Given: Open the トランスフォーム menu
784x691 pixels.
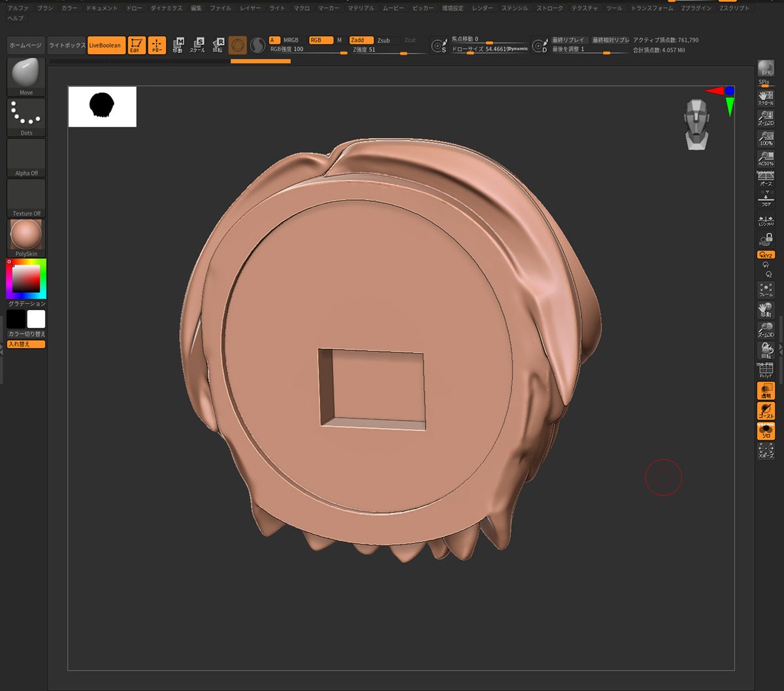Looking at the screenshot, I should click(651, 8).
